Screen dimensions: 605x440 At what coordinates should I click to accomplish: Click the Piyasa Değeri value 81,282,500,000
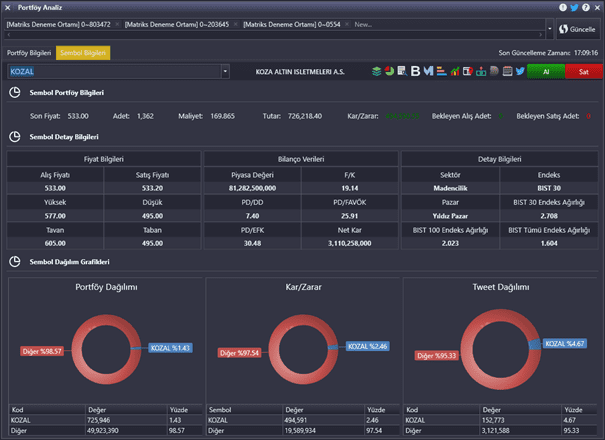(x=252, y=188)
